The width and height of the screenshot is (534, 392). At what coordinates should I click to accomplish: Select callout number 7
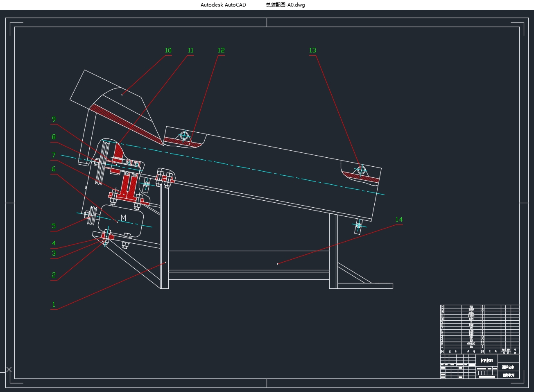pos(54,155)
